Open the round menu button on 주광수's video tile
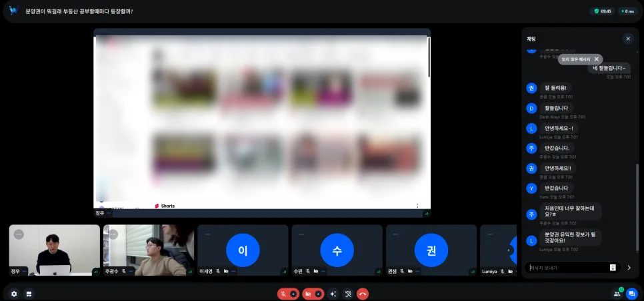Screen dimensions: 644x301 tap(113, 234)
